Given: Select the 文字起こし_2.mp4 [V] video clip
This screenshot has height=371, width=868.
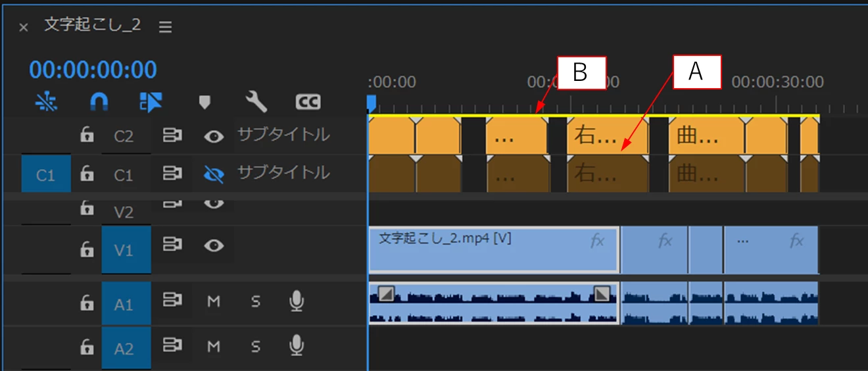Looking at the screenshot, I should [x=494, y=250].
